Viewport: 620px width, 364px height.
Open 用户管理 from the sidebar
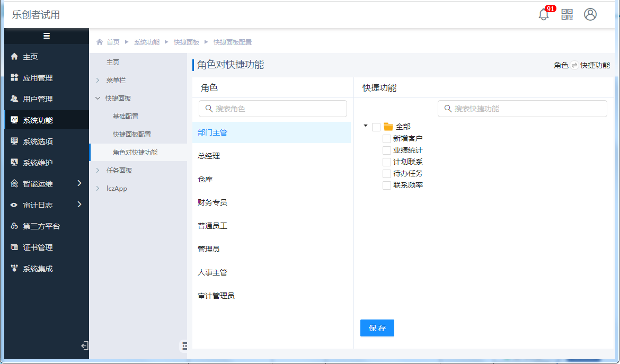(37, 99)
